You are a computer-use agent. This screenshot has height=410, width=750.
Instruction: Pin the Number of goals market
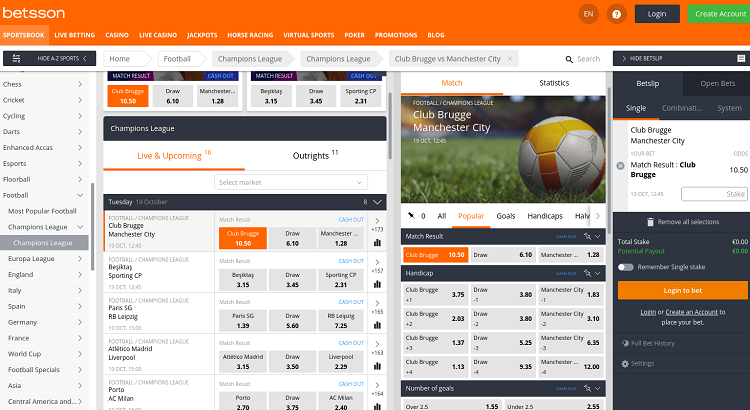[587, 388]
